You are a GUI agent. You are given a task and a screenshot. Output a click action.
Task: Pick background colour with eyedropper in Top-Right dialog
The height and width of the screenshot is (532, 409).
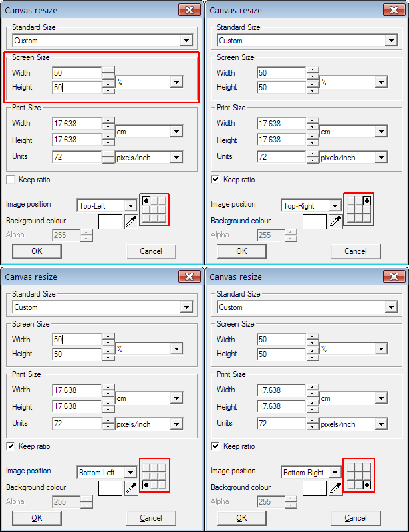tap(335, 221)
